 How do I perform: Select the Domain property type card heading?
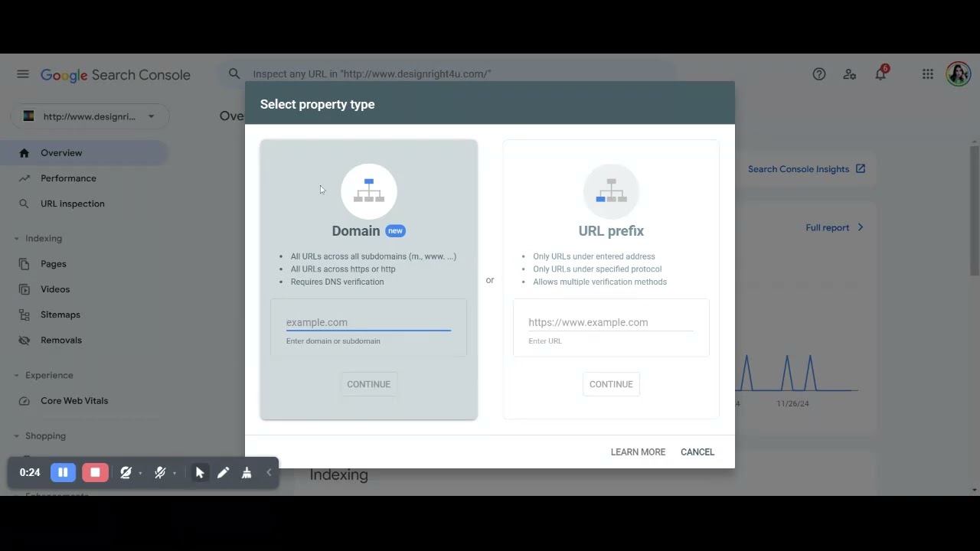coord(356,231)
